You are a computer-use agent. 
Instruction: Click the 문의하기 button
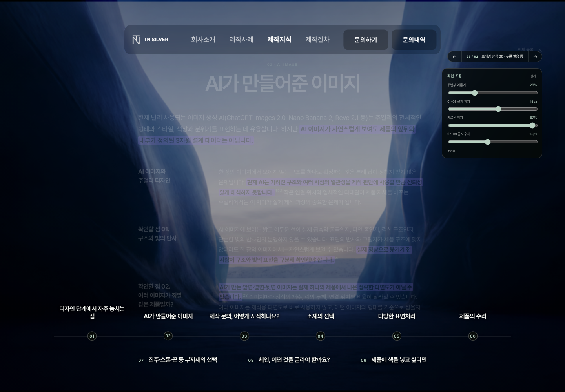coord(366,40)
